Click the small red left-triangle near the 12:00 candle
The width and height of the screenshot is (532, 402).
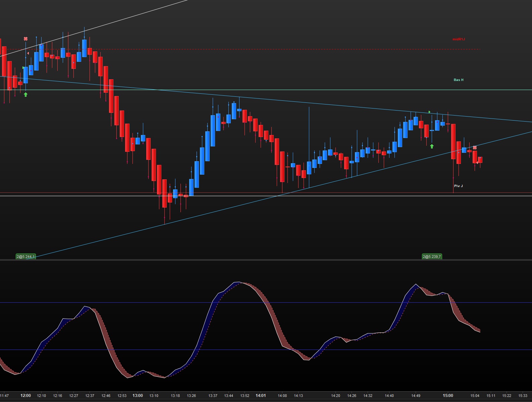click(x=28, y=53)
